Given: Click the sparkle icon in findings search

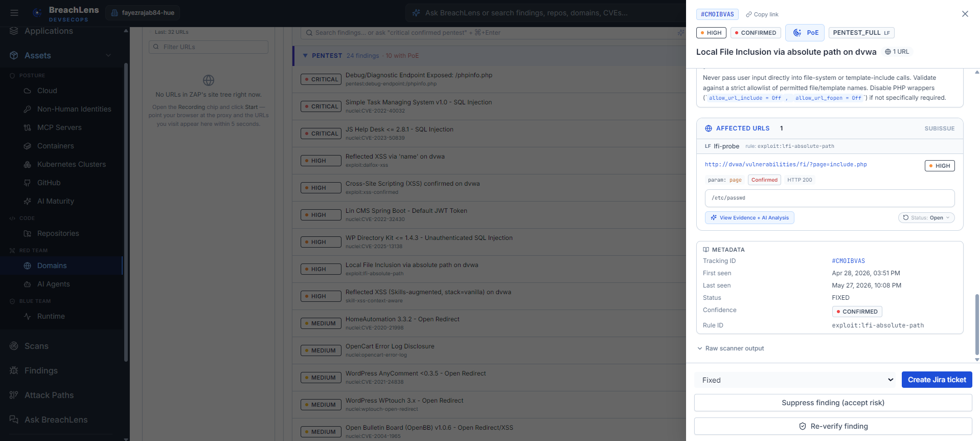Looking at the screenshot, I should point(680,33).
